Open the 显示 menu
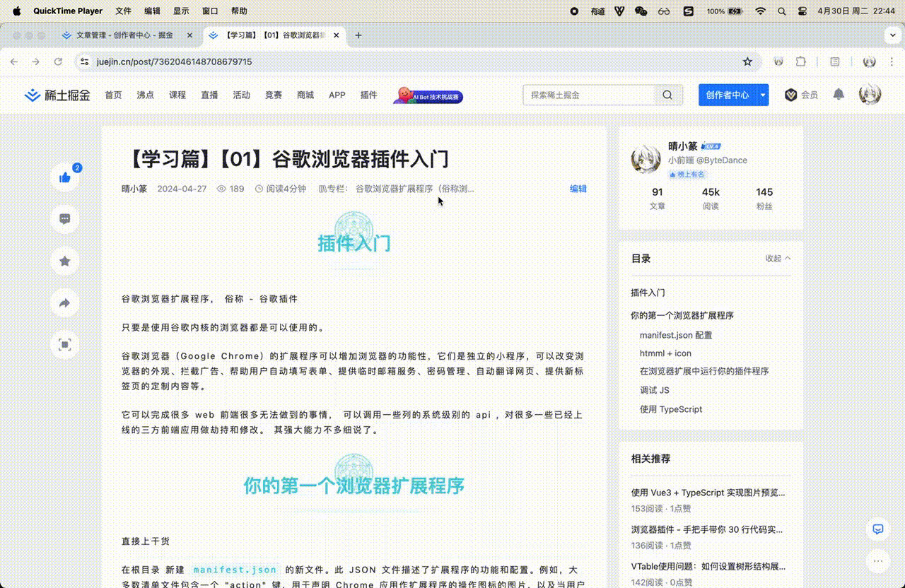Viewport: 905px width, 588px height. click(x=181, y=11)
